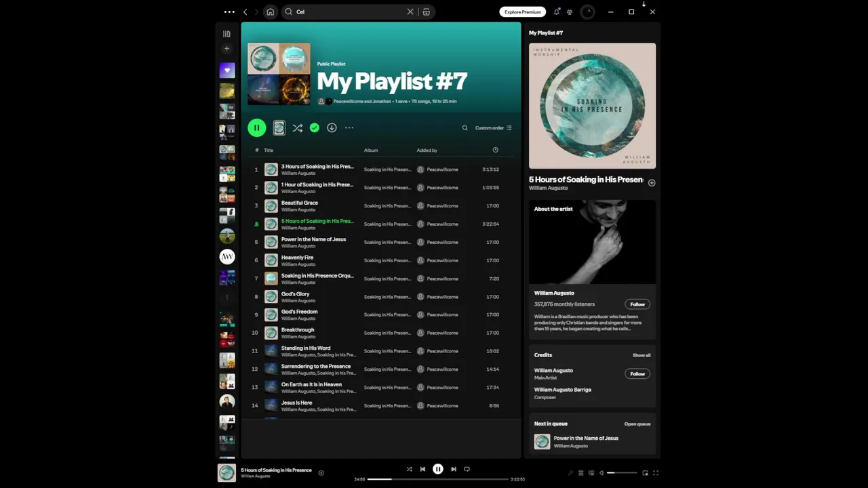Adjust the volume slider
Screen dimensions: 868x488
(x=622, y=473)
